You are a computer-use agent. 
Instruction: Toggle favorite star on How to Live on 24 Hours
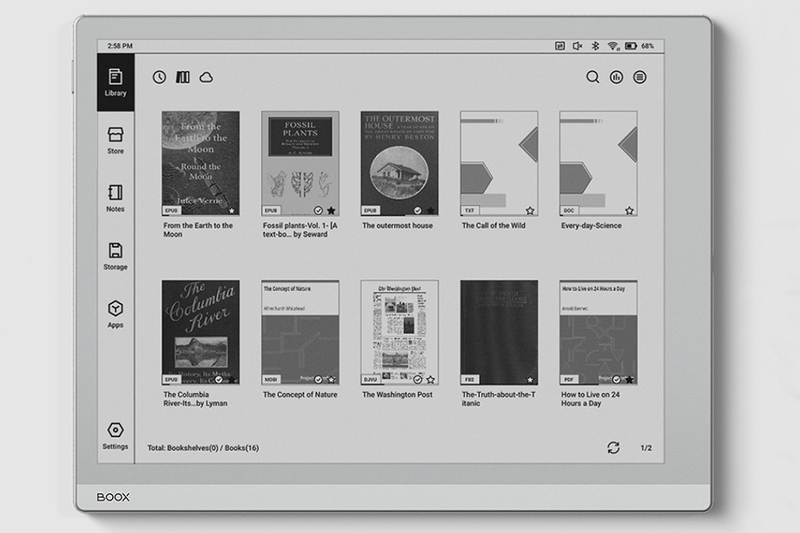tap(630, 379)
